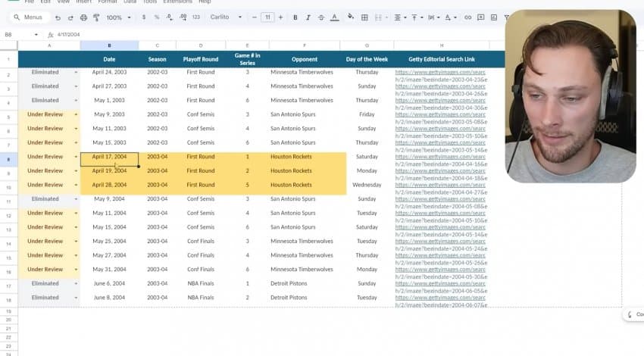This screenshot has width=644, height=356.
Task: Toggle bold formatting
Action: click(295, 17)
